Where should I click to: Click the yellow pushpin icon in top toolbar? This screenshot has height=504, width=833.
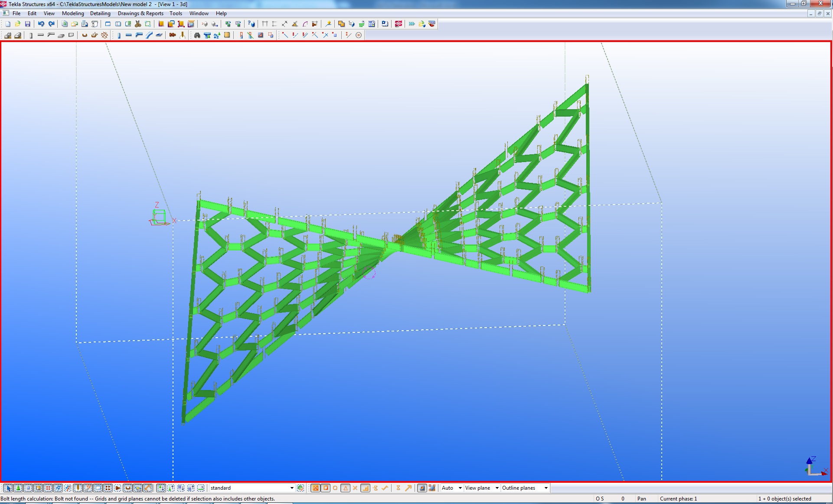coord(328,24)
